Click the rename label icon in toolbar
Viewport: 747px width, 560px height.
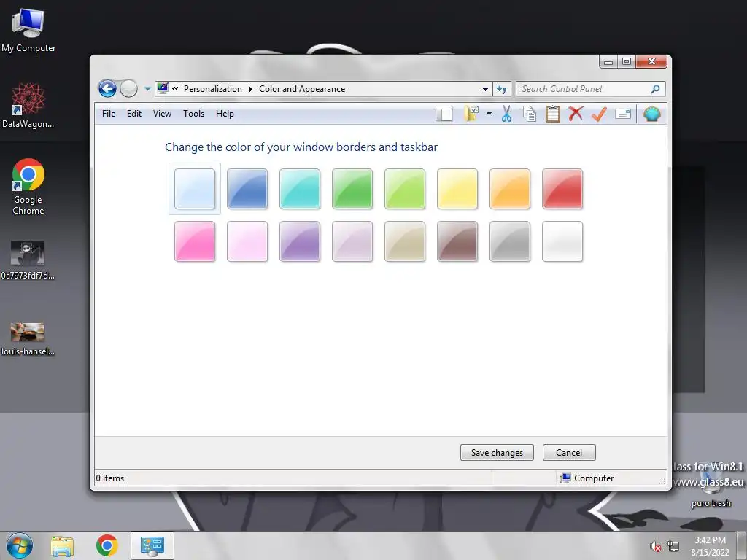623,114
